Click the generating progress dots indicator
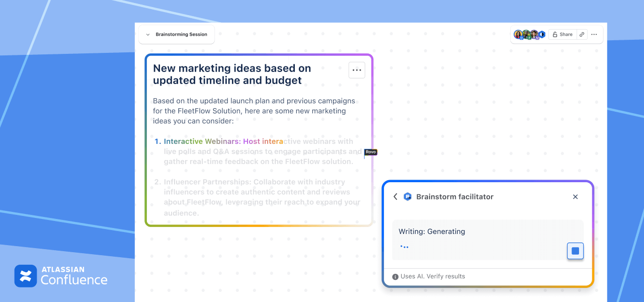The image size is (644, 302). pyautogui.click(x=404, y=247)
